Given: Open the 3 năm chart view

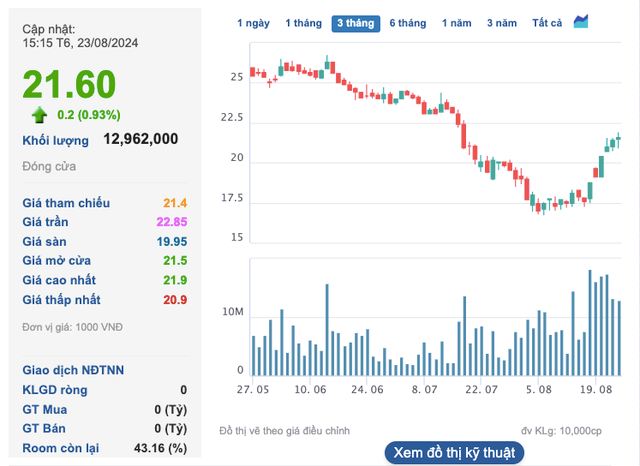Looking at the screenshot, I should point(503,23).
